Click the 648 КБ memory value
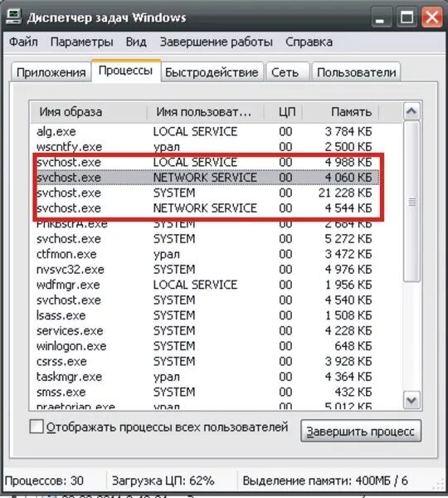 coord(353,346)
